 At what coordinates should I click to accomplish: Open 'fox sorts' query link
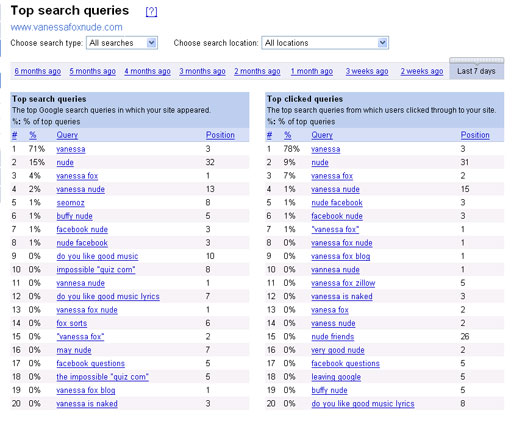pyautogui.click(x=72, y=323)
